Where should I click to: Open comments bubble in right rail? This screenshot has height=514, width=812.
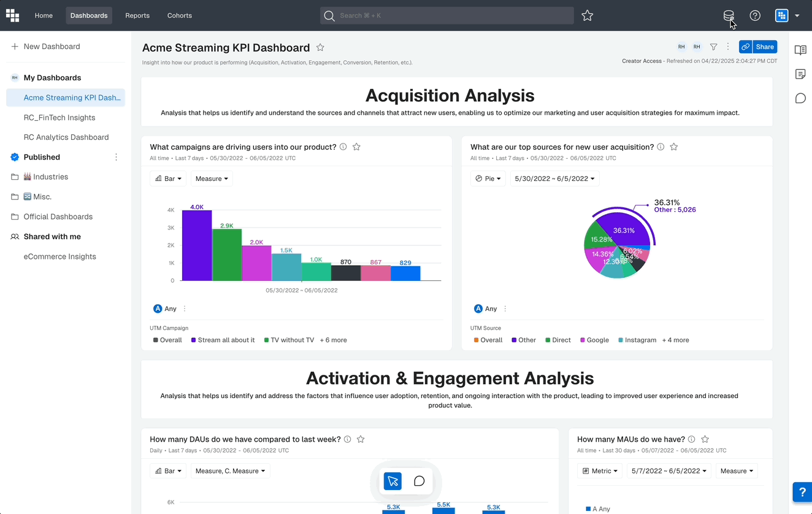click(x=800, y=98)
